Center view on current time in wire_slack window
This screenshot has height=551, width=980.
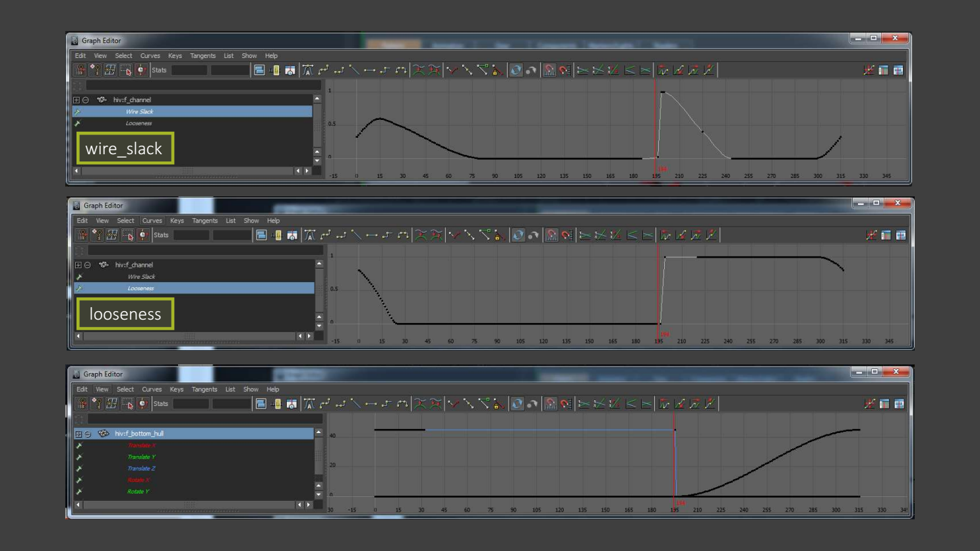coord(290,70)
